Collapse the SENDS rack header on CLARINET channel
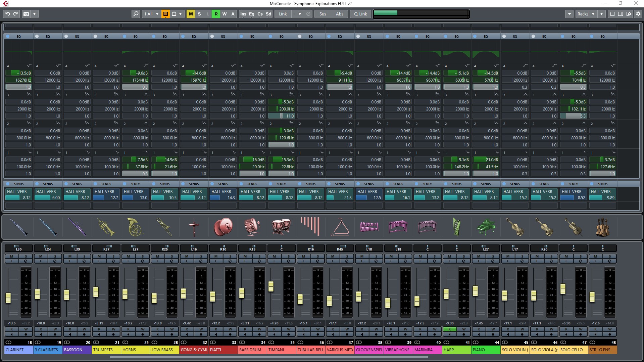This screenshot has width=644, height=362. tap(19, 184)
